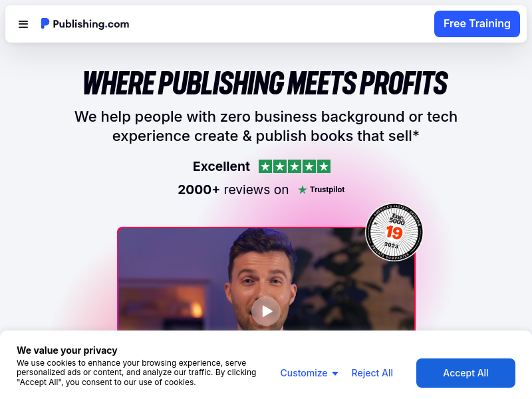The height and width of the screenshot is (399, 532).
Task: Click the Inc. 5000 badge
Action: pos(394,232)
